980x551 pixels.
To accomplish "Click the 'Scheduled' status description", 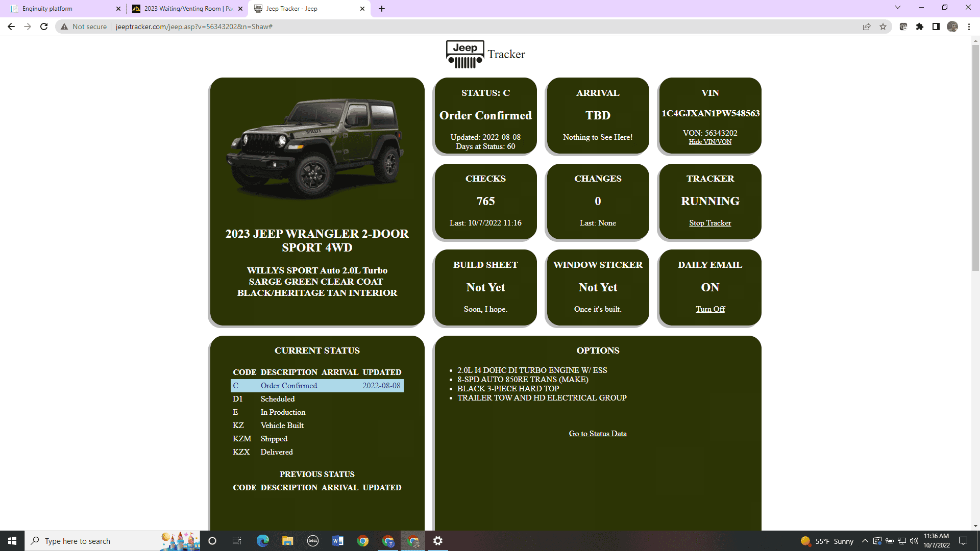I will 278,399.
